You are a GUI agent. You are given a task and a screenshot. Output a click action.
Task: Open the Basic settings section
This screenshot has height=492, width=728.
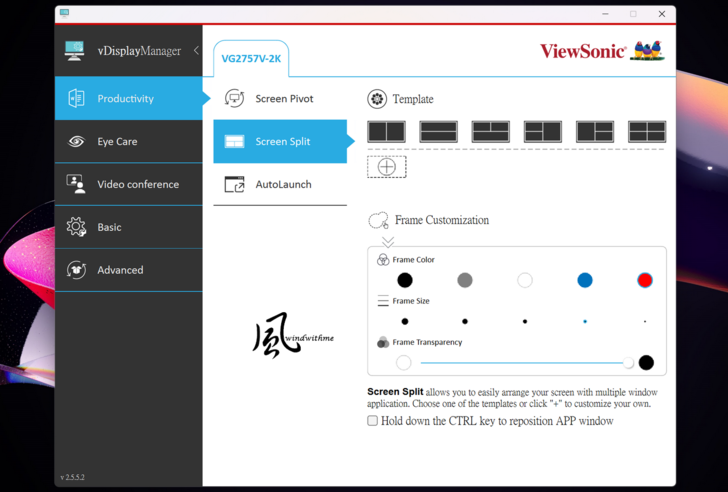(x=129, y=227)
